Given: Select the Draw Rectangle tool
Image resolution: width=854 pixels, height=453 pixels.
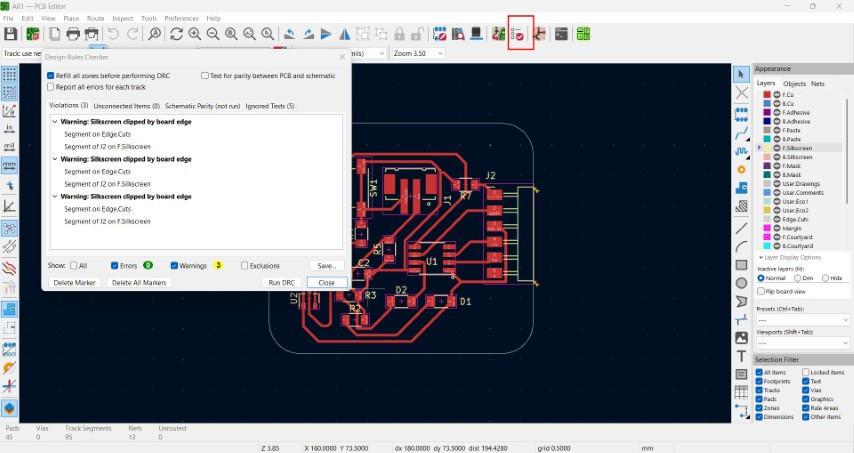Looking at the screenshot, I should click(x=741, y=265).
